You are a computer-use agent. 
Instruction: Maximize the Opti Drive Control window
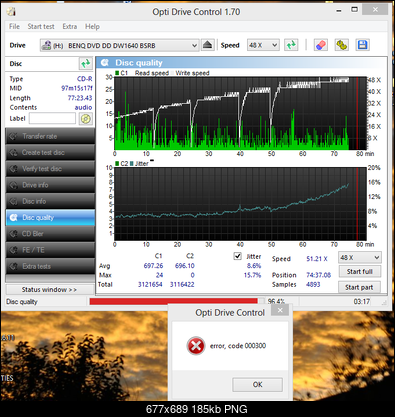355,10
